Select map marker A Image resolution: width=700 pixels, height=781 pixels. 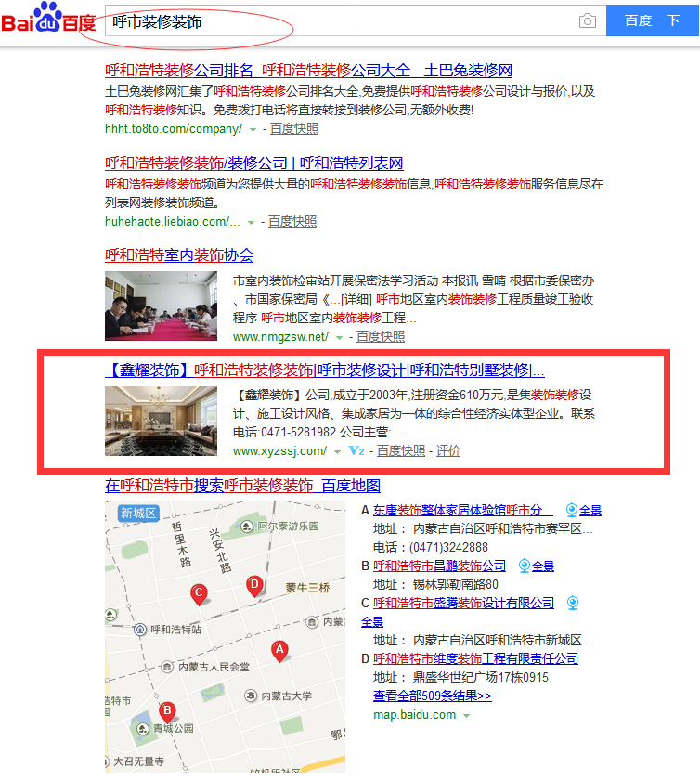pos(279,650)
